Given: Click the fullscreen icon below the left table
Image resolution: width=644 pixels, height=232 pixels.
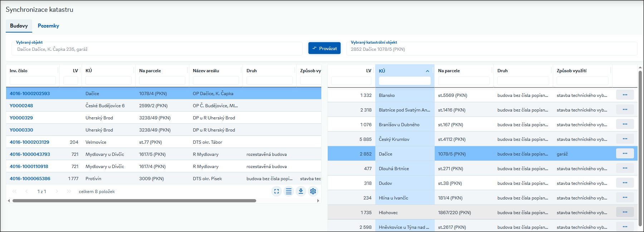Looking at the screenshot, I should 277,191.
